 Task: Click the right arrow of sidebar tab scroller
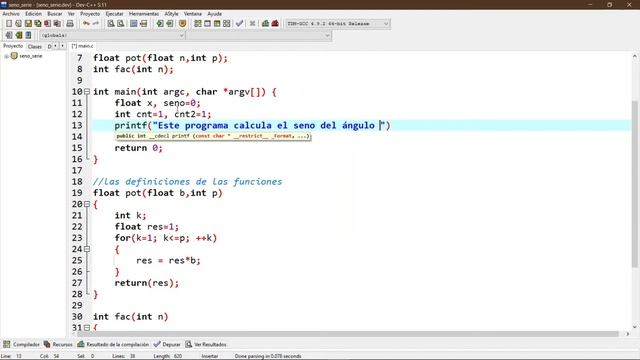coord(62,46)
